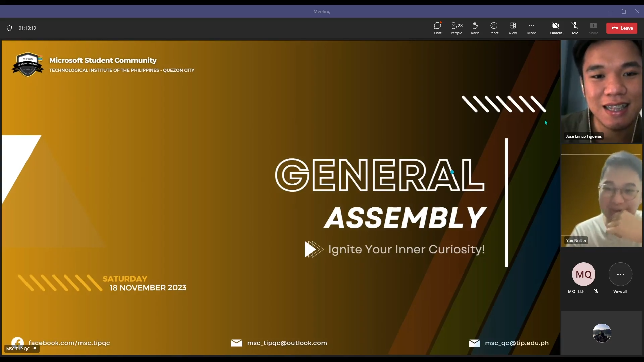Close the Meeting window
644x362 pixels.
point(637,11)
